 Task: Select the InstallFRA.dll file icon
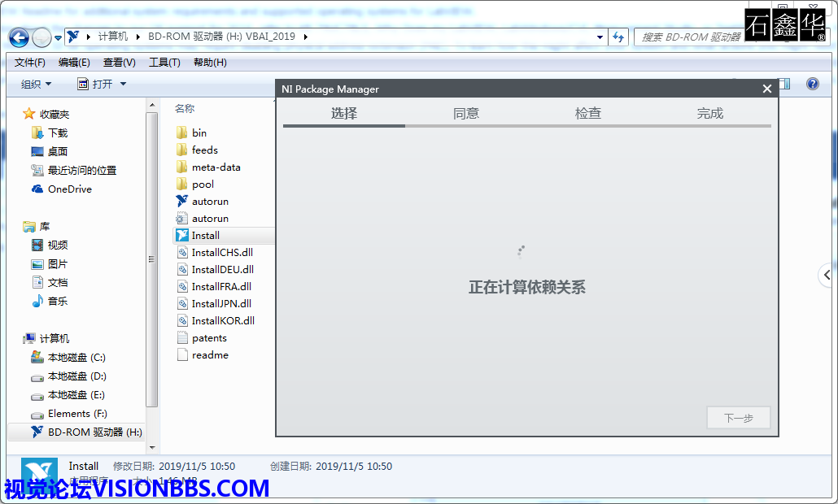click(x=181, y=286)
